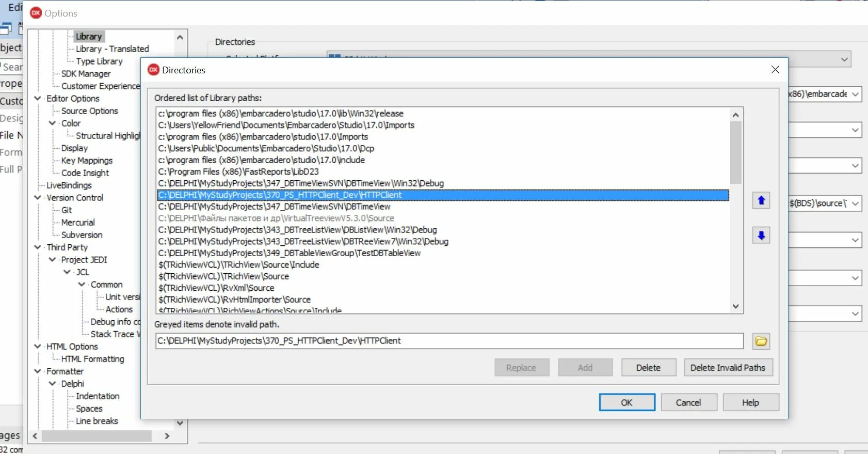The image size is (868, 454).
Task: Collapse Project JEDI tree node
Action: point(52,259)
